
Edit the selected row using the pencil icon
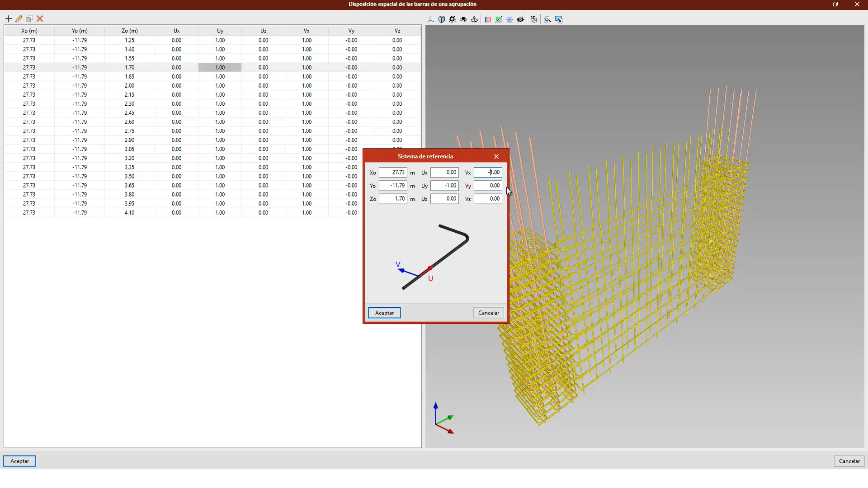pyautogui.click(x=19, y=19)
